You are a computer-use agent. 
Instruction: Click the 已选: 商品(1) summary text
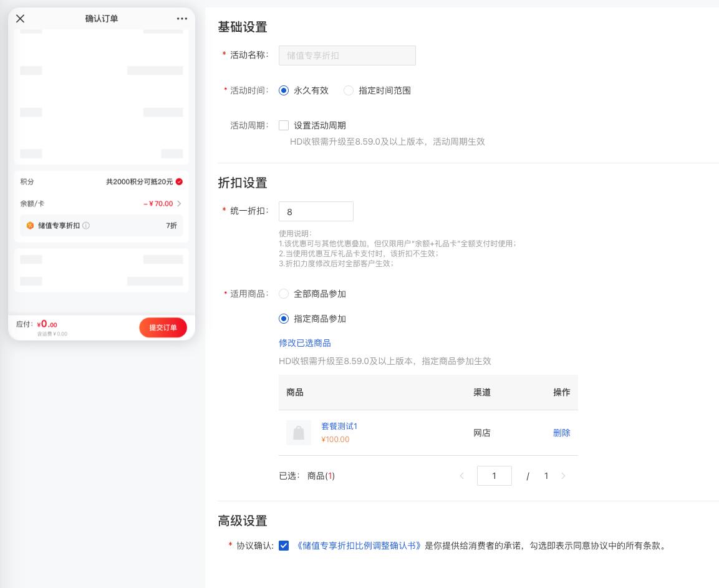[307, 476]
